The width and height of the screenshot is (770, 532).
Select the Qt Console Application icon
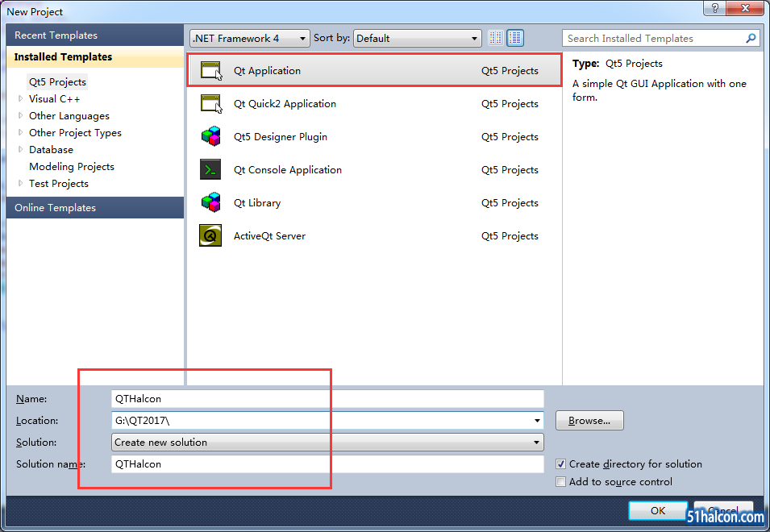211,169
